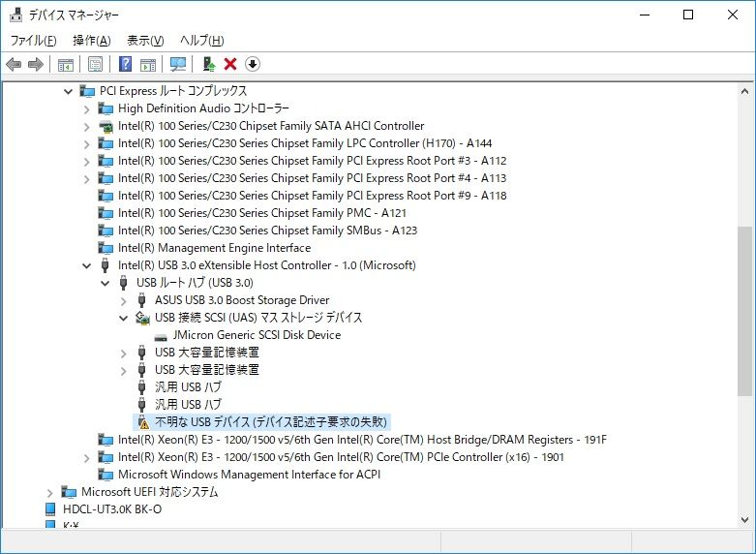Collapse the PCI Express ルート コンプレックス node

pos(69,91)
